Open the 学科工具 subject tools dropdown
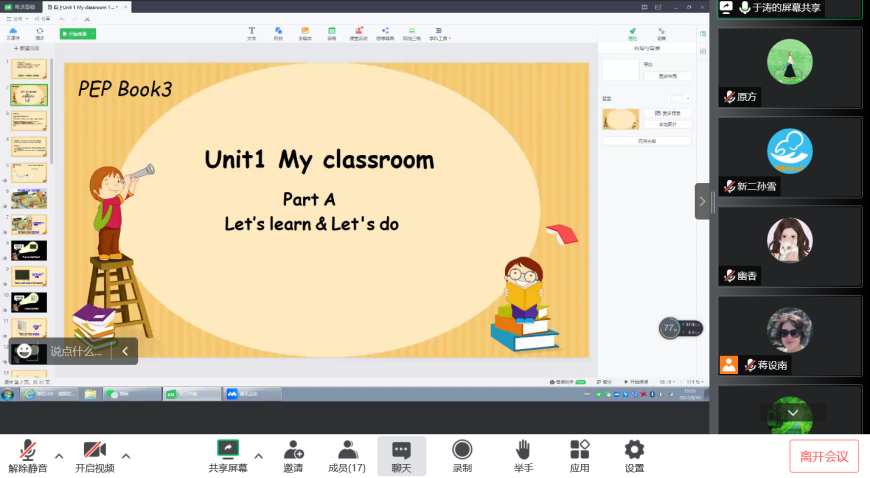The height and width of the screenshot is (478, 870). pos(439,33)
